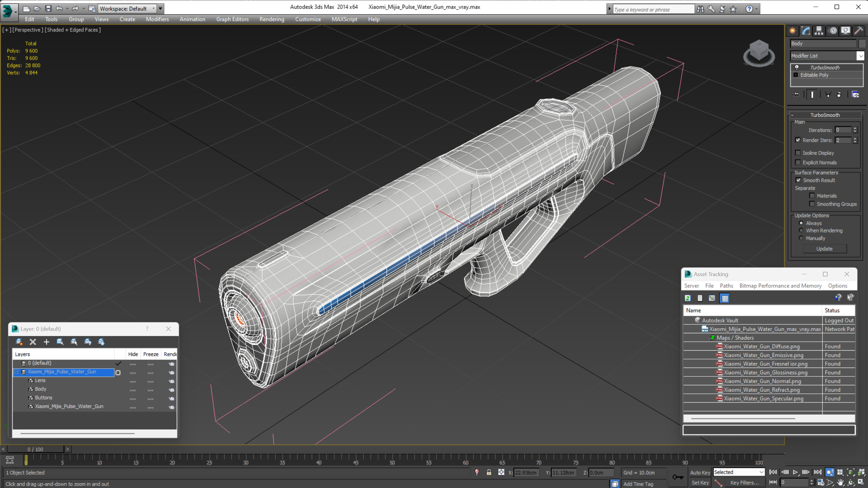Viewport: 868px width, 488px height.
Task: Remove modifier from the stack
Action: pyautogui.click(x=839, y=94)
